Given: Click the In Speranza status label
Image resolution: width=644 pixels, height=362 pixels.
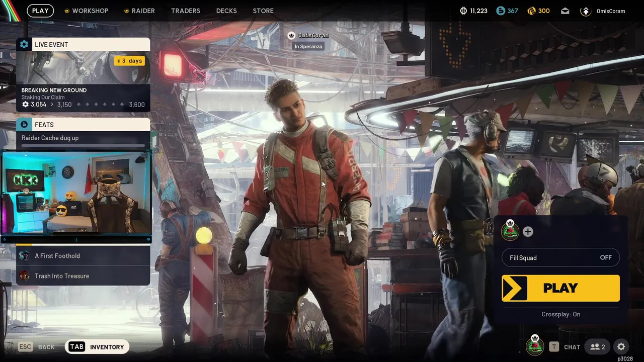Looking at the screenshot, I should click(x=308, y=46).
